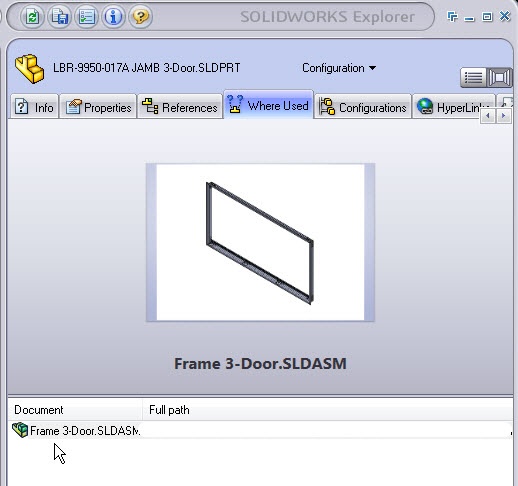Select the Where Used tab

point(268,105)
